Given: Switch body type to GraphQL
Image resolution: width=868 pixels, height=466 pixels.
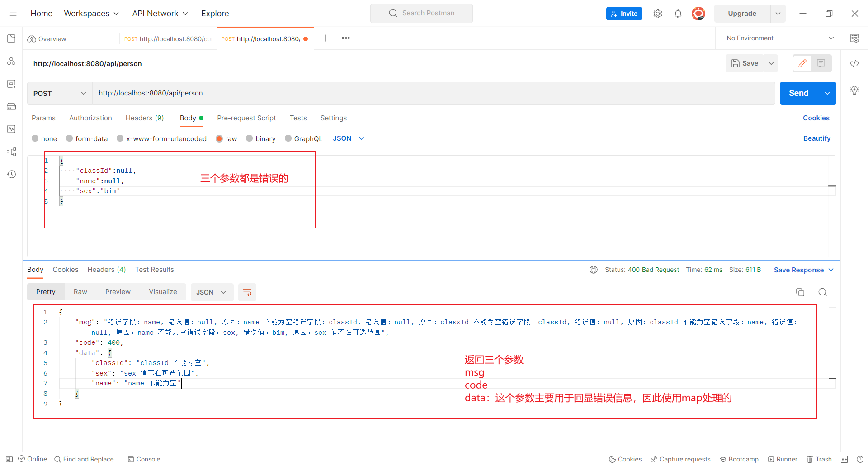Looking at the screenshot, I should pos(303,138).
